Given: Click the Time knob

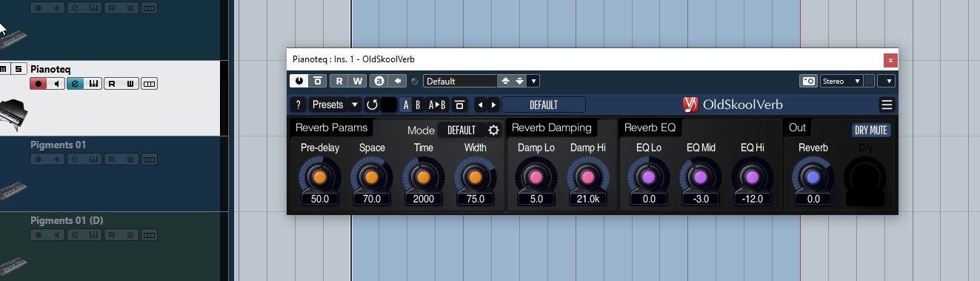Looking at the screenshot, I should (424, 177).
